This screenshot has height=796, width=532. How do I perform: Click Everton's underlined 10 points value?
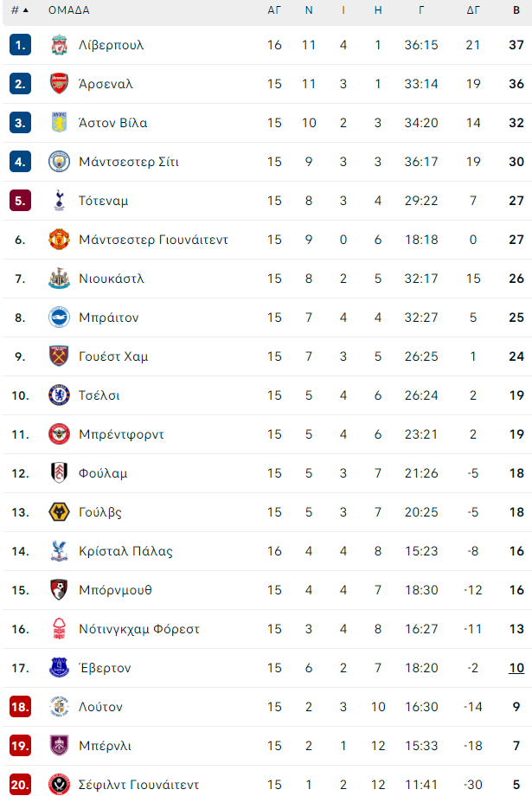click(x=516, y=668)
